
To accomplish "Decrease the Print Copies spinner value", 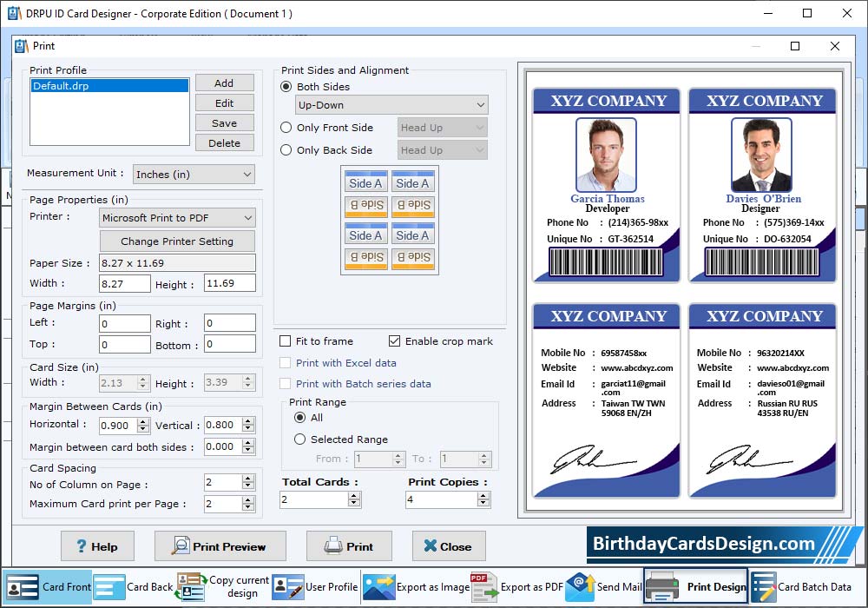I will tap(483, 504).
